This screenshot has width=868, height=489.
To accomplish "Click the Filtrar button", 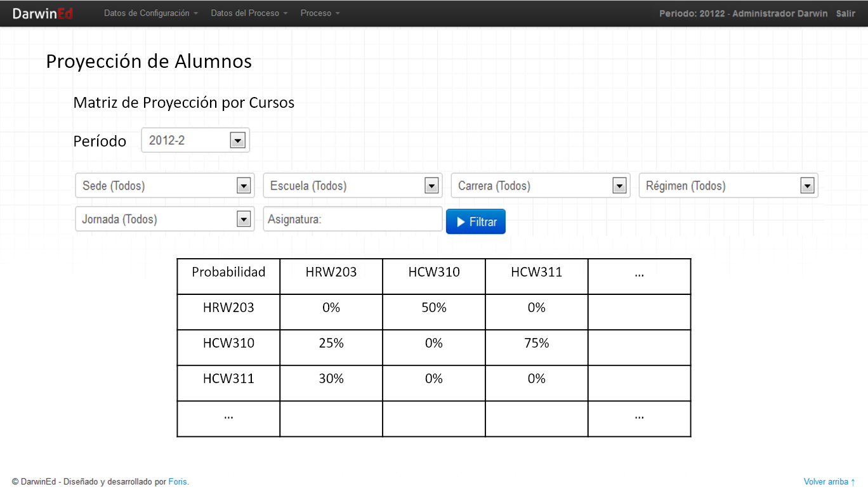I will [476, 222].
